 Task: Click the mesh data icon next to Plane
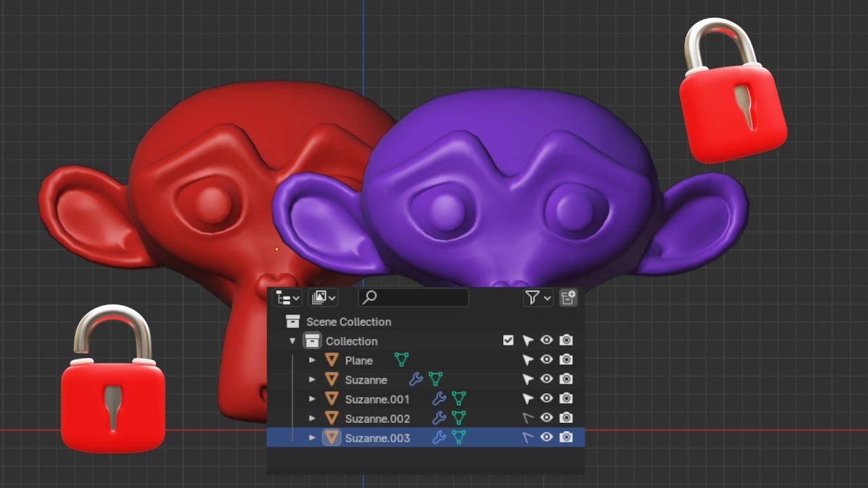[x=401, y=361]
